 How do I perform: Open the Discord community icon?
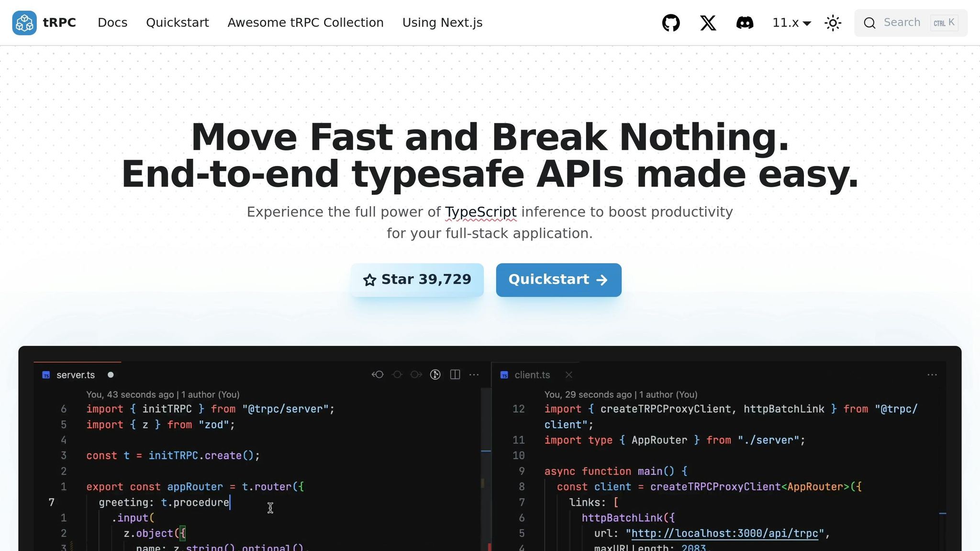(745, 23)
